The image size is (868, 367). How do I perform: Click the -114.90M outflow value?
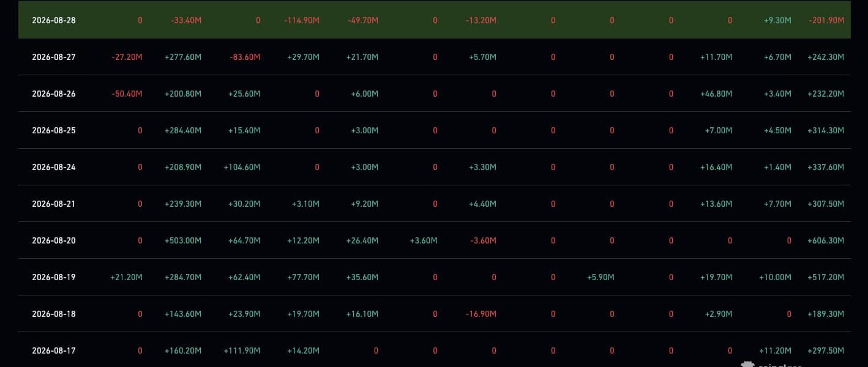302,20
